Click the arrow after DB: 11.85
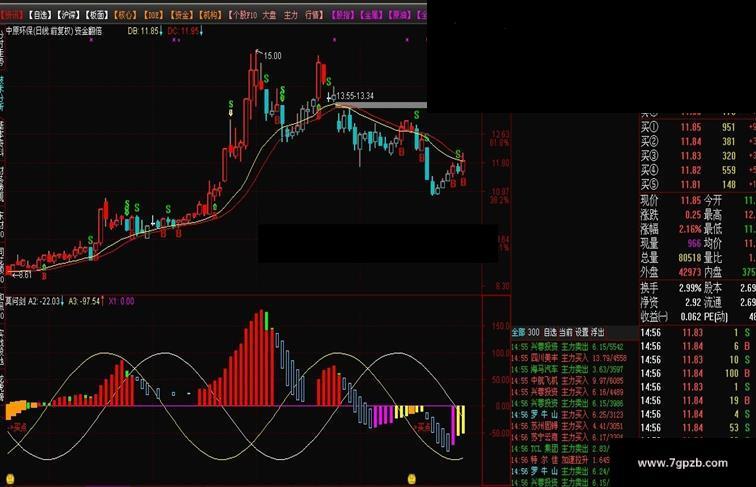 [161, 31]
